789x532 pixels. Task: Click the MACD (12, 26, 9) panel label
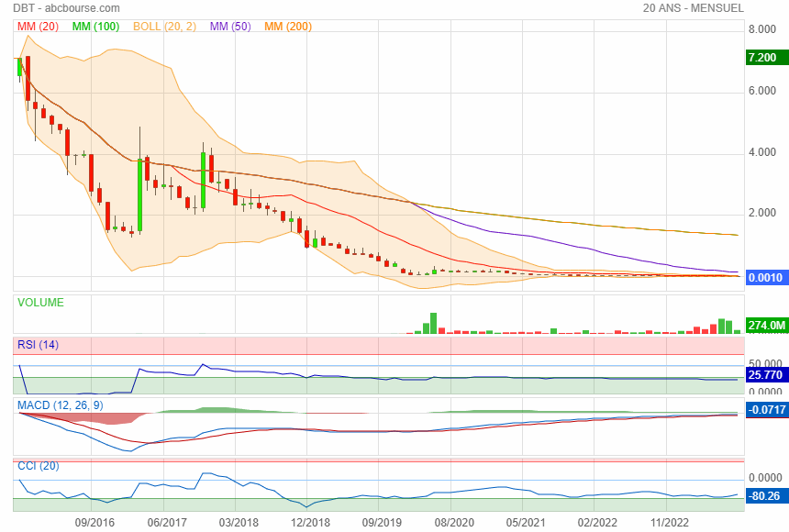click(60, 405)
